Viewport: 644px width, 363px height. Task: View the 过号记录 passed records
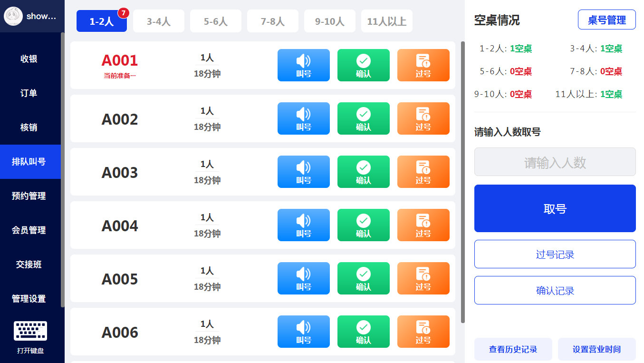click(x=555, y=254)
